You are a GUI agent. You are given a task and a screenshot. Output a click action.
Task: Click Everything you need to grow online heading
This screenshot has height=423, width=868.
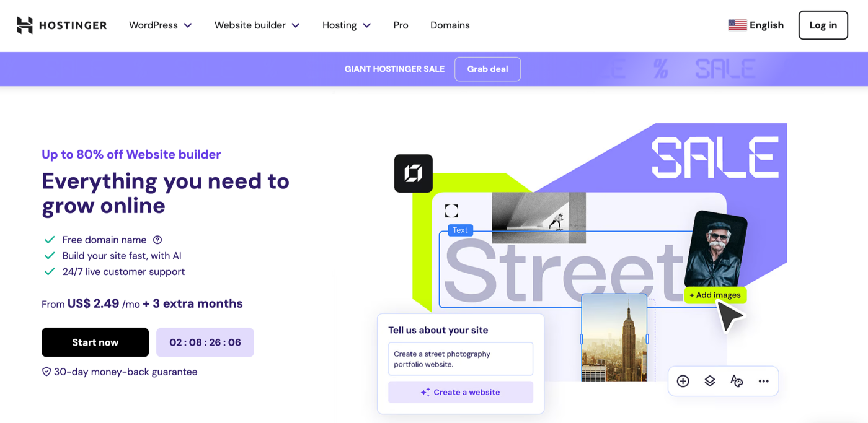pyautogui.click(x=166, y=193)
